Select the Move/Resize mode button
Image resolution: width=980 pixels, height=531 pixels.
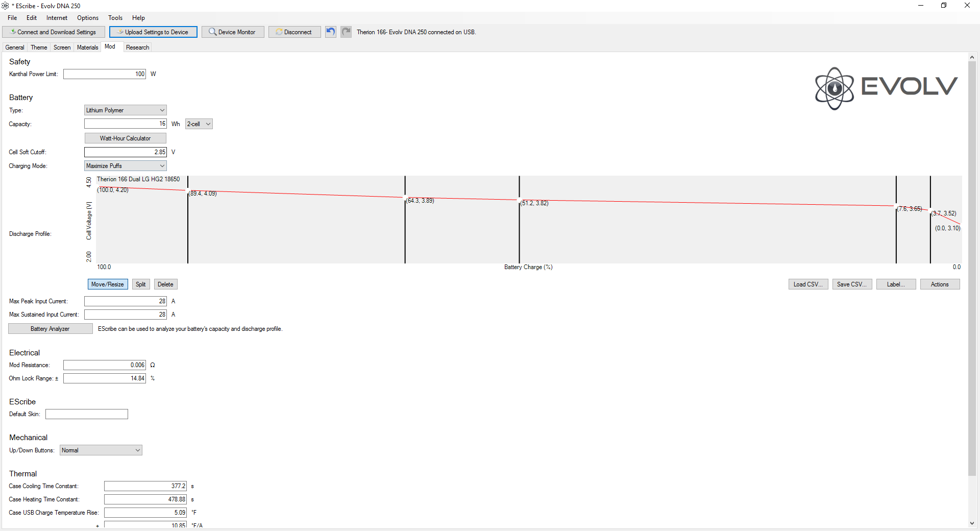click(x=108, y=284)
